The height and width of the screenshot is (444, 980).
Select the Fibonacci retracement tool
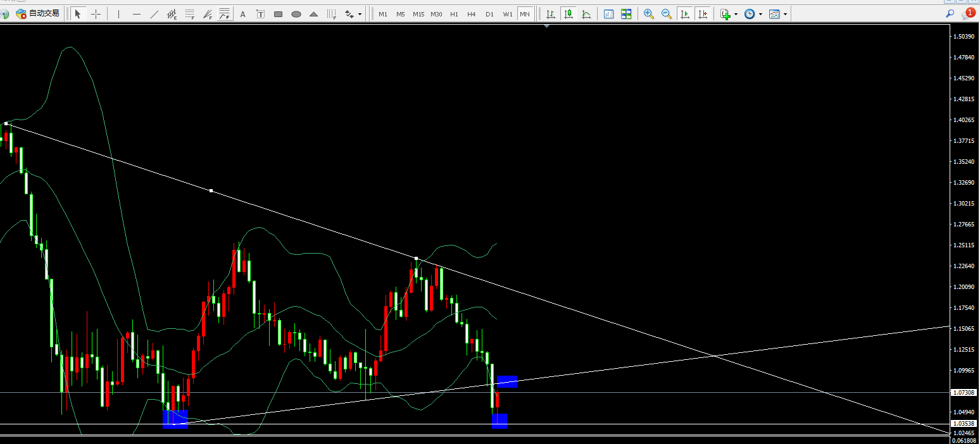click(189, 14)
